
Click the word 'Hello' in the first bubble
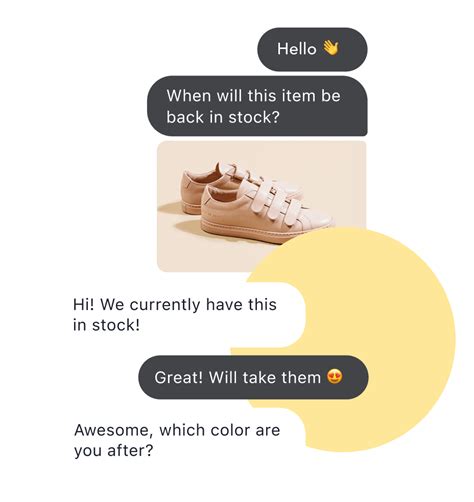(297, 49)
